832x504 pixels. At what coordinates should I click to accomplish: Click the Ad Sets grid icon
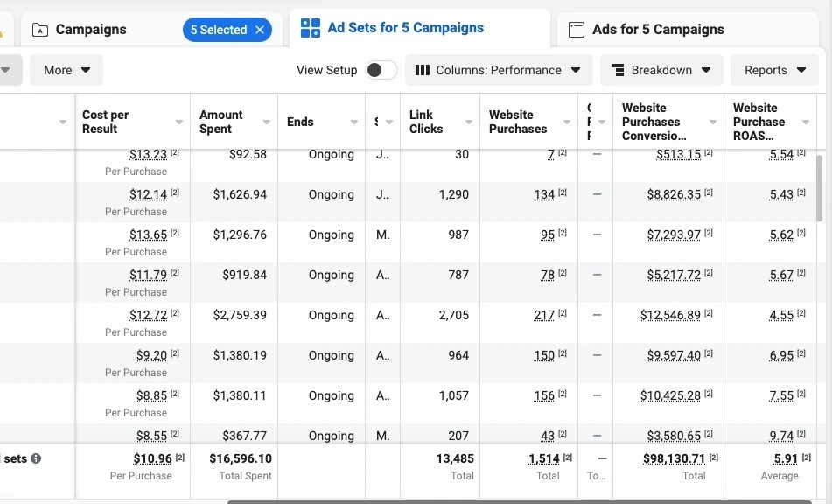pos(310,27)
